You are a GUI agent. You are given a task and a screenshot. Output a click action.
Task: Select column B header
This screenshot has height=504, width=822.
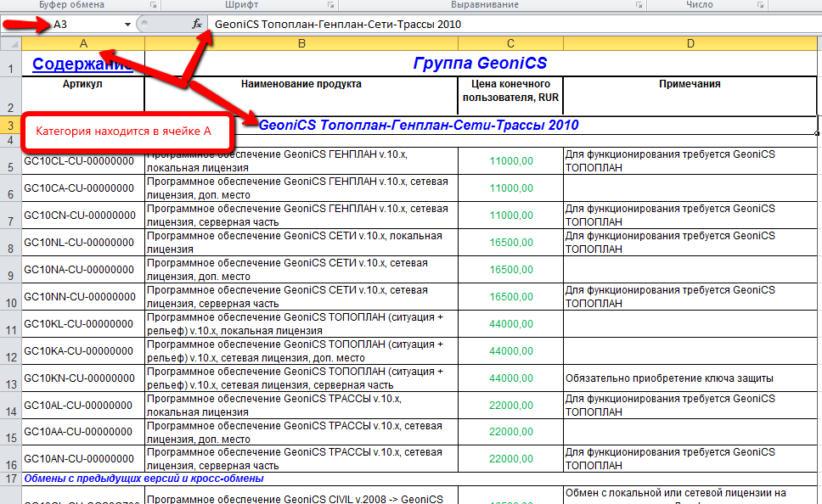coord(301,43)
